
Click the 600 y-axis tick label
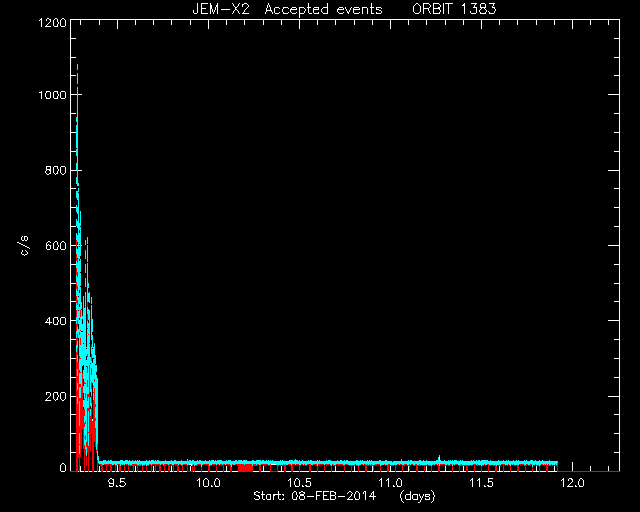[56, 245]
